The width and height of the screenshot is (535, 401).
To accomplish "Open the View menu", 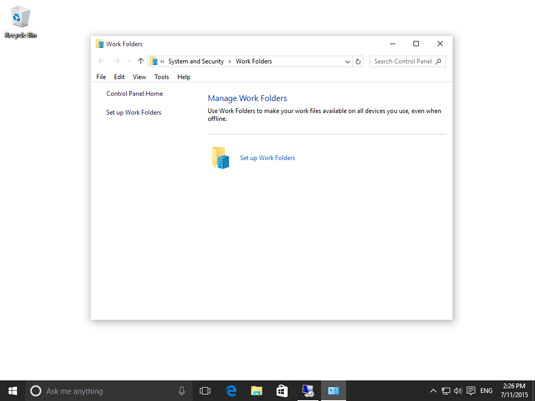I will tap(139, 77).
